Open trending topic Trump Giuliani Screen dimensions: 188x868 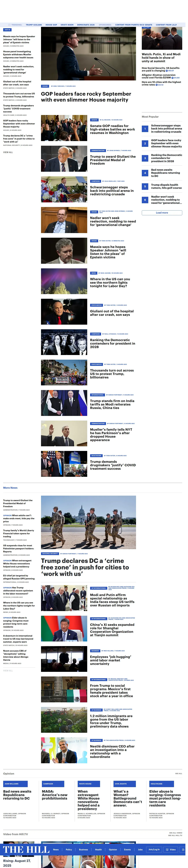click(34, 25)
